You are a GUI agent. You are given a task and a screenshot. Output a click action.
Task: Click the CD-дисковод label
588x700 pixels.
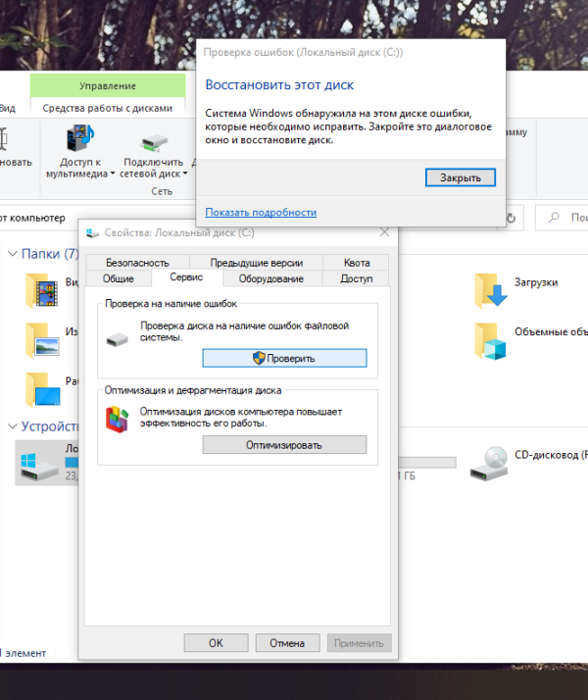point(551,455)
